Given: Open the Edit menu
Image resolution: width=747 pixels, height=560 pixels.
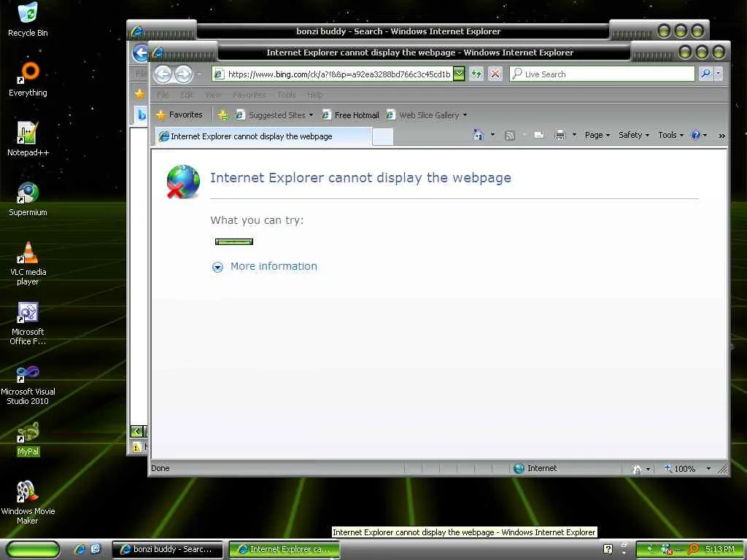Looking at the screenshot, I should (187, 96).
